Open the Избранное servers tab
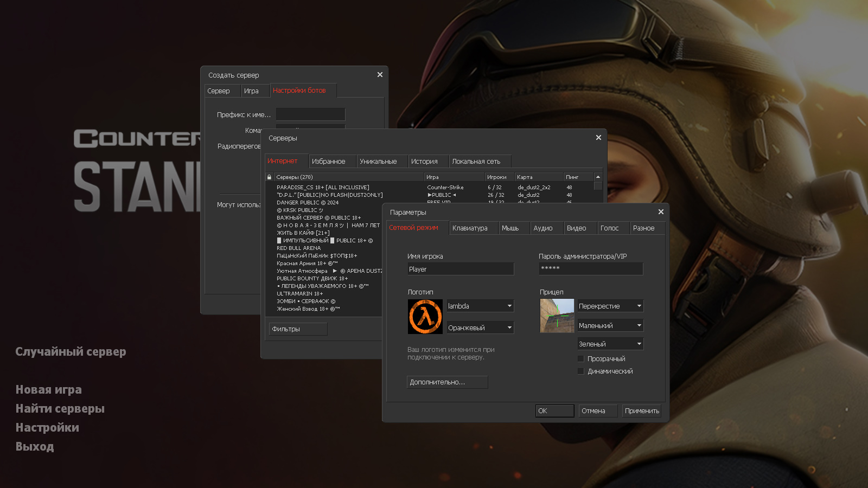 click(x=328, y=162)
